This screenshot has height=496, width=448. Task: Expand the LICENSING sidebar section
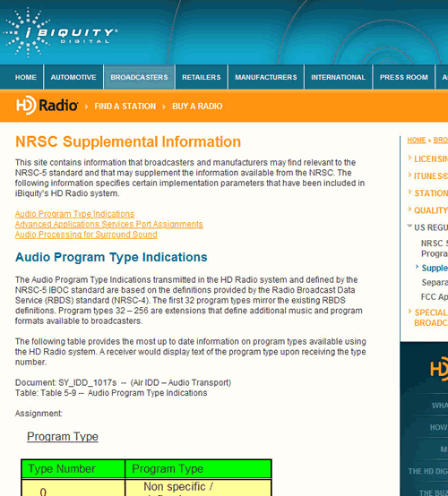[x=428, y=158]
